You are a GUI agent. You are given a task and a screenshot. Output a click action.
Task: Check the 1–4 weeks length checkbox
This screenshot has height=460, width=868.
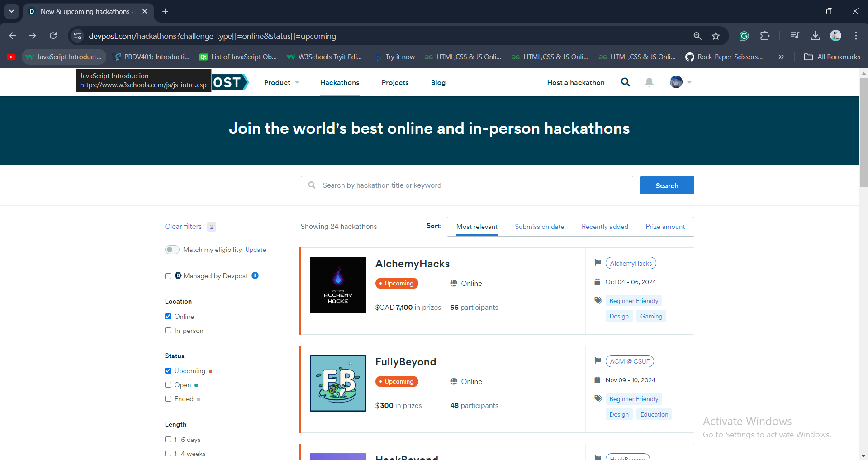tap(168, 454)
